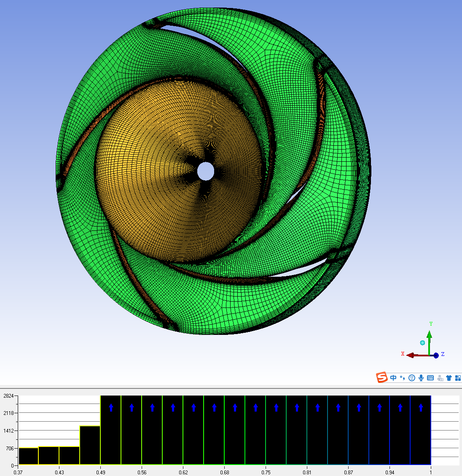The height and width of the screenshot is (476, 462).
Task: Click the grayed user account icon
Action: click(440, 378)
